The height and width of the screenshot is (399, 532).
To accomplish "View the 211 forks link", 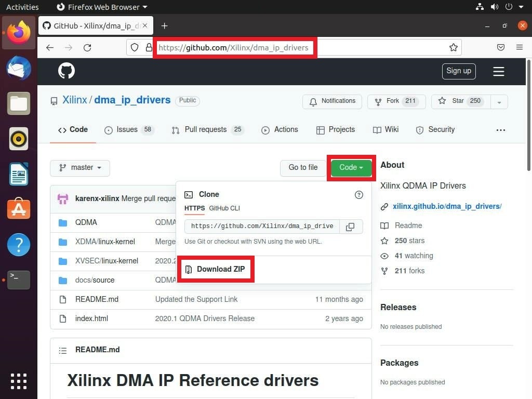I will 409,271.
